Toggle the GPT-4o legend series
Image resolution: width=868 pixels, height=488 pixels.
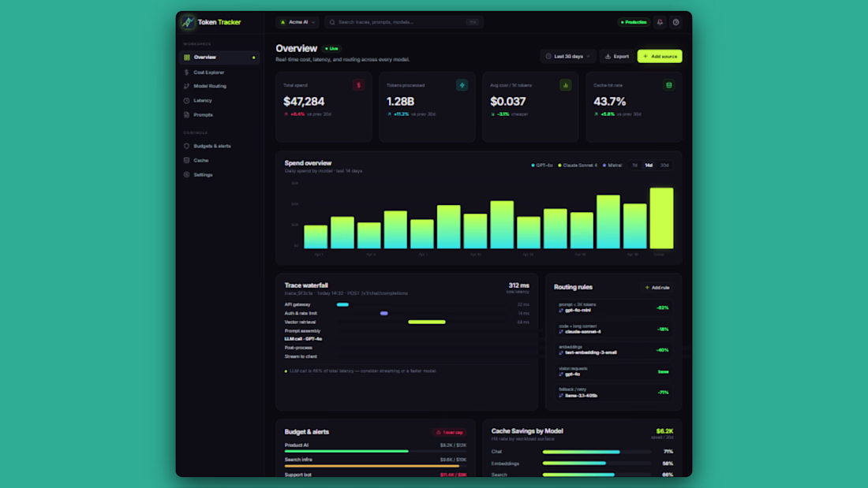[x=542, y=165]
